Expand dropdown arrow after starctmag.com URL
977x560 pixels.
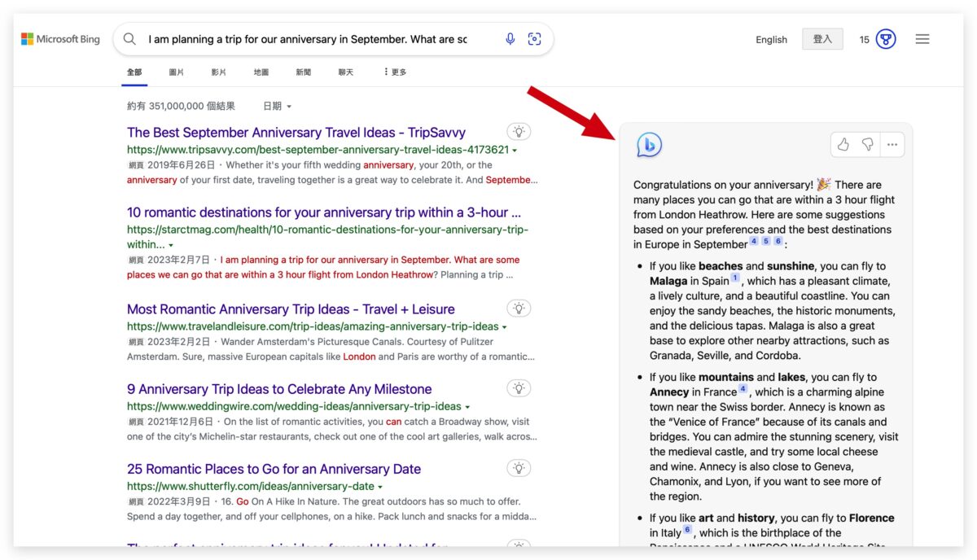click(x=171, y=245)
